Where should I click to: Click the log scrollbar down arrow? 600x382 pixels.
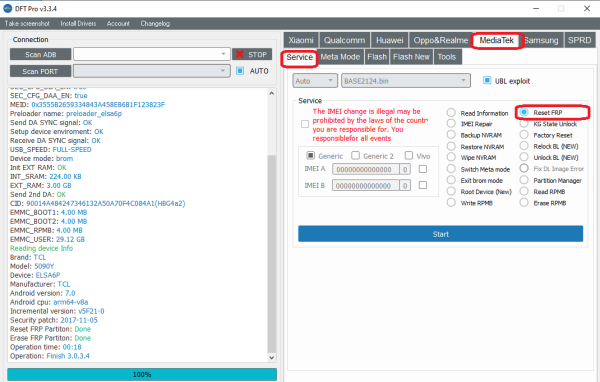pyautogui.click(x=271, y=358)
